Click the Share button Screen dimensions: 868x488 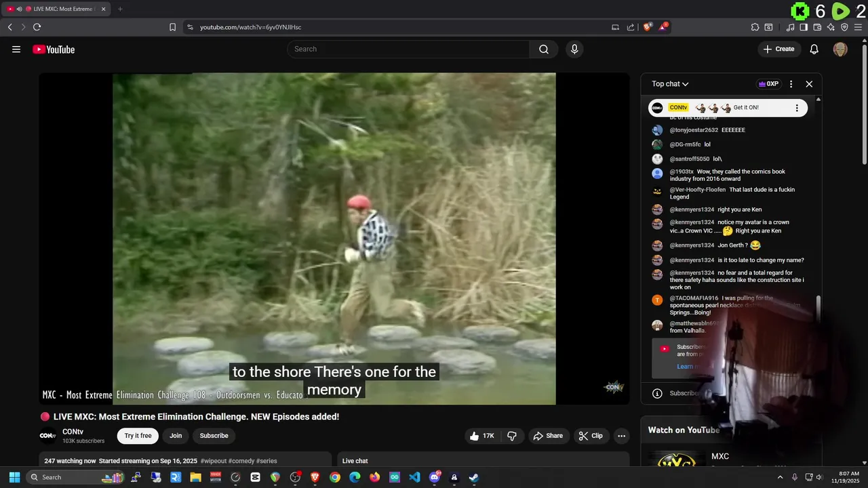pos(548,436)
